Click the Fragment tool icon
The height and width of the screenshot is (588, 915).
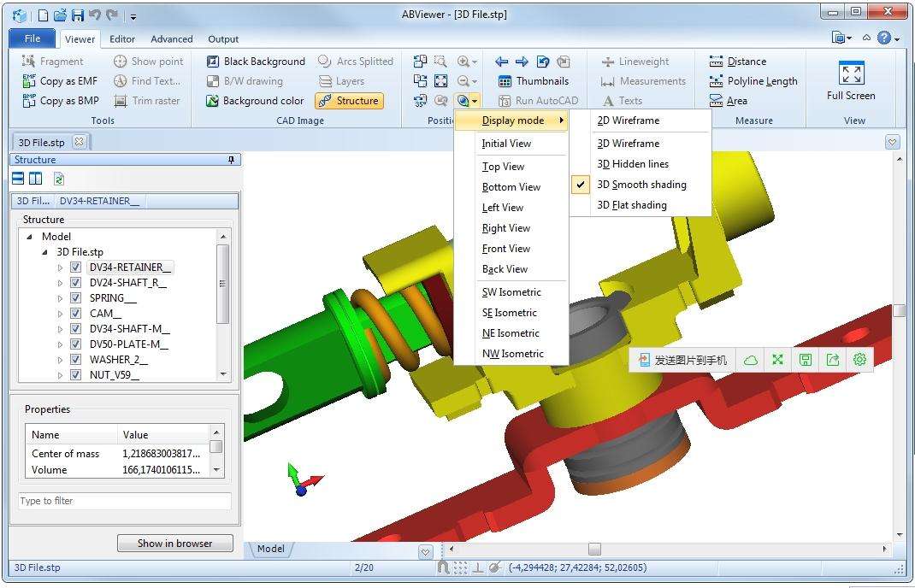point(28,62)
